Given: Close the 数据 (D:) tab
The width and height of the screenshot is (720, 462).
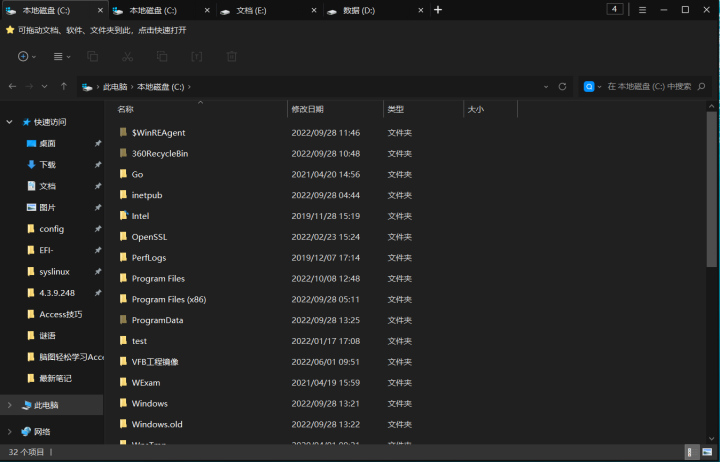Looking at the screenshot, I should click(x=421, y=10).
